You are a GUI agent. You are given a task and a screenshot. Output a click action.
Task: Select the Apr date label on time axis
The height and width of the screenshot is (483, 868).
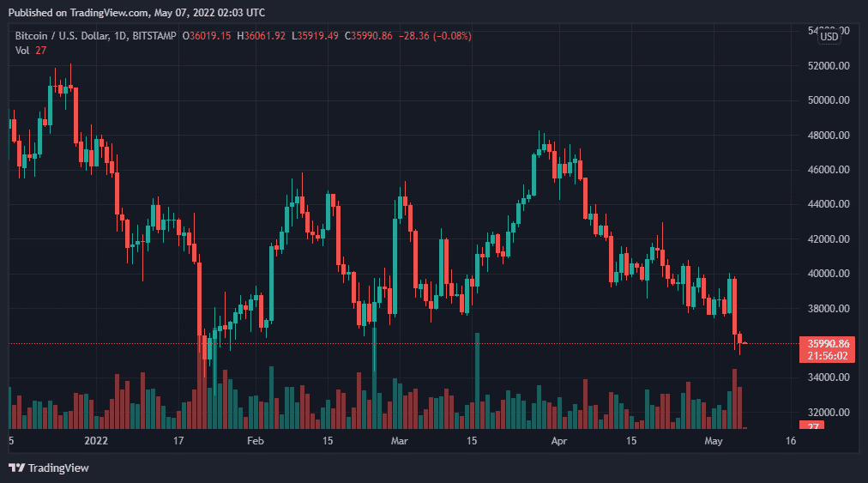[559, 441]
